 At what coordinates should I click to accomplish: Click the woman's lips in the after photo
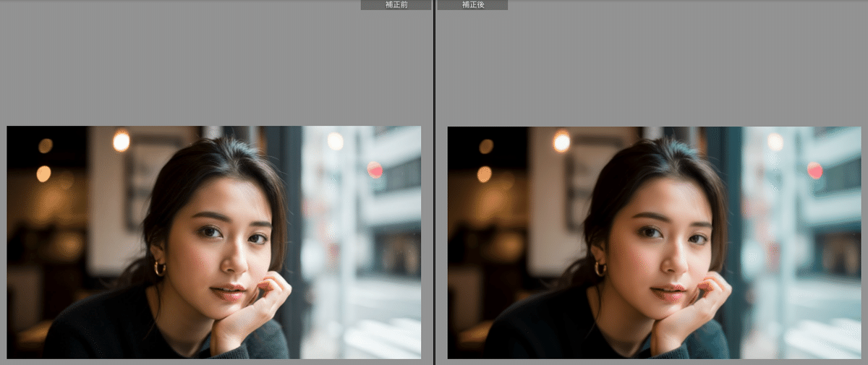click(x=668, y=293)
